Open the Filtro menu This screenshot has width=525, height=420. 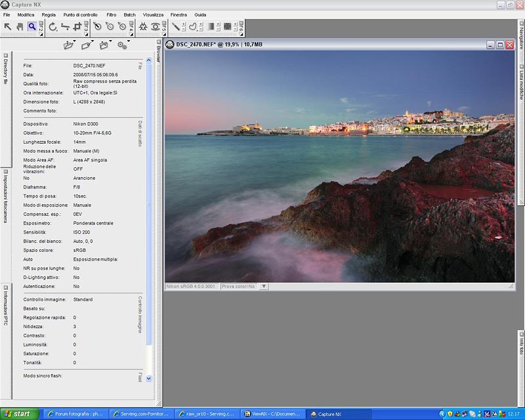[x=112, y=14]
